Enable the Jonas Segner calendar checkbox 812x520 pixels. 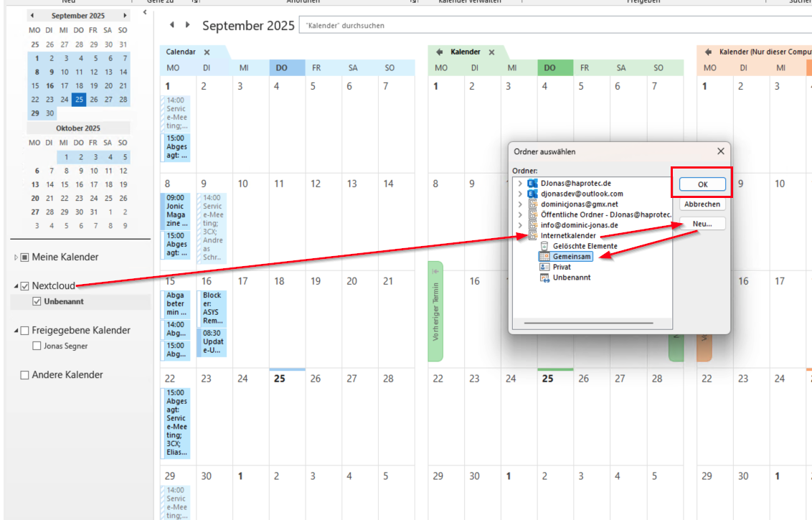37,346
